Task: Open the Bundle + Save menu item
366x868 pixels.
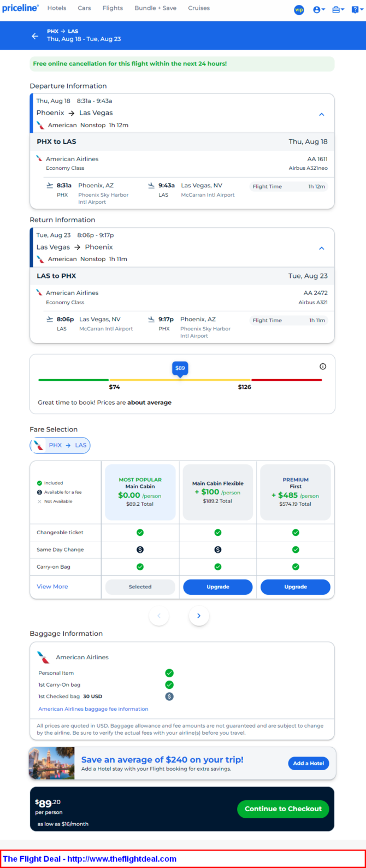Action: pos(156,8)
